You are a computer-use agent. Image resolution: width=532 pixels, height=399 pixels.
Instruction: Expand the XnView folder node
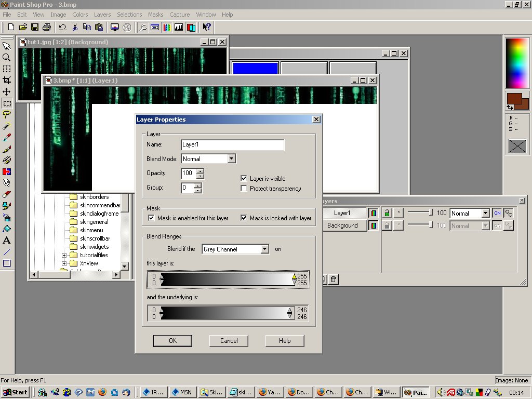(x=64, y=263)
